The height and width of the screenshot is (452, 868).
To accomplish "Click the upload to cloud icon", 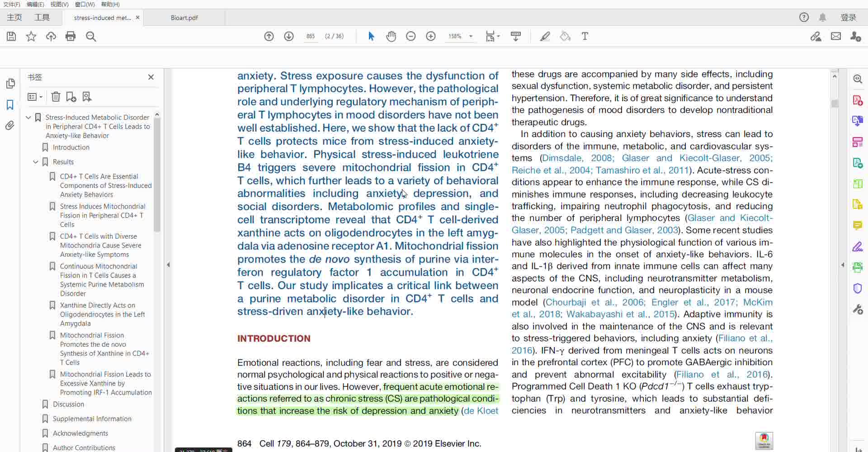I will (x=51, y=36).
